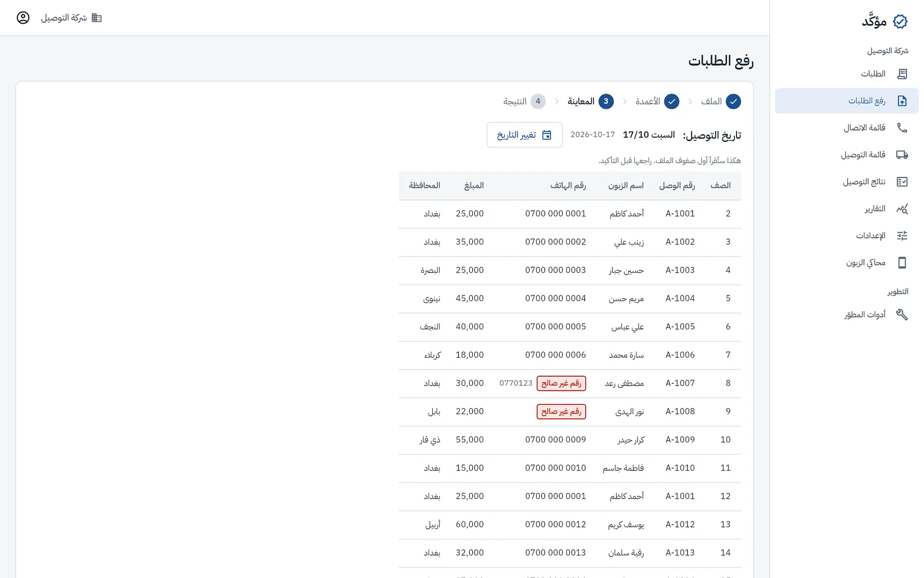
Task: Go to التقارير sidebar item
Action: (x=846, y=209)
